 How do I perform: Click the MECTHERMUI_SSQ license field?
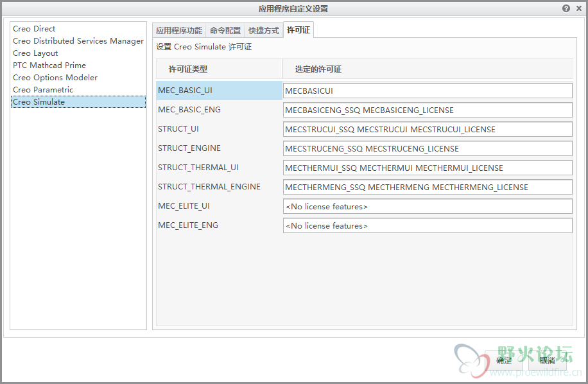click(x=428, y=168)
